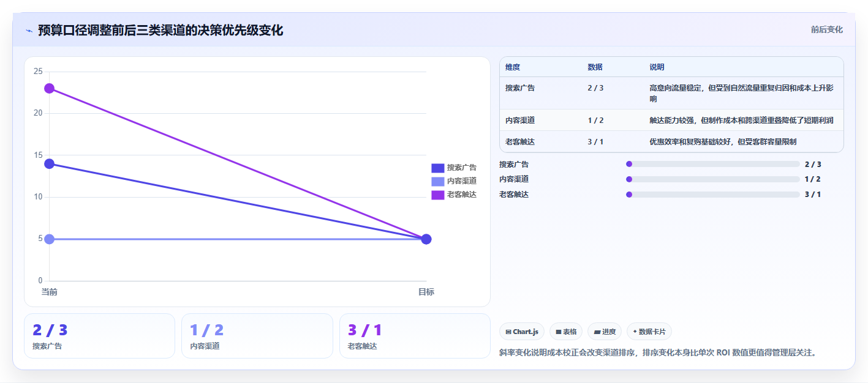Click the 目标 x-axis label
Screen dimensions: 868x383
426,292
